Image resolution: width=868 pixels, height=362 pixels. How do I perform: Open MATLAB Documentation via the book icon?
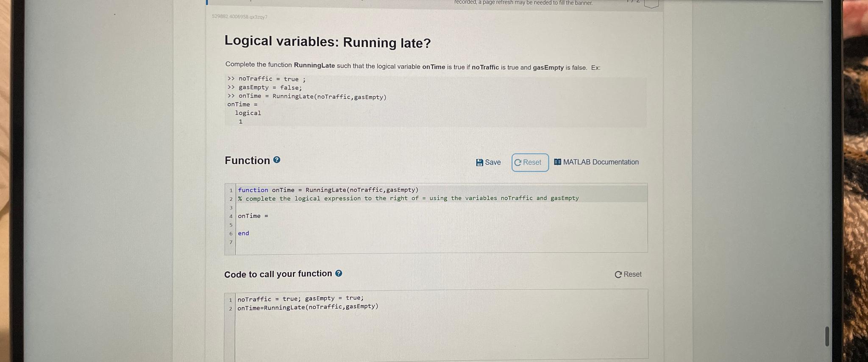557,162
